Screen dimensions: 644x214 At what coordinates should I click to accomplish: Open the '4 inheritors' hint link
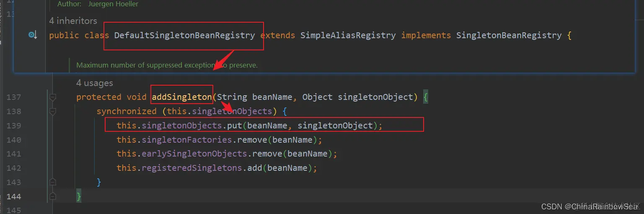coord(73,21)
